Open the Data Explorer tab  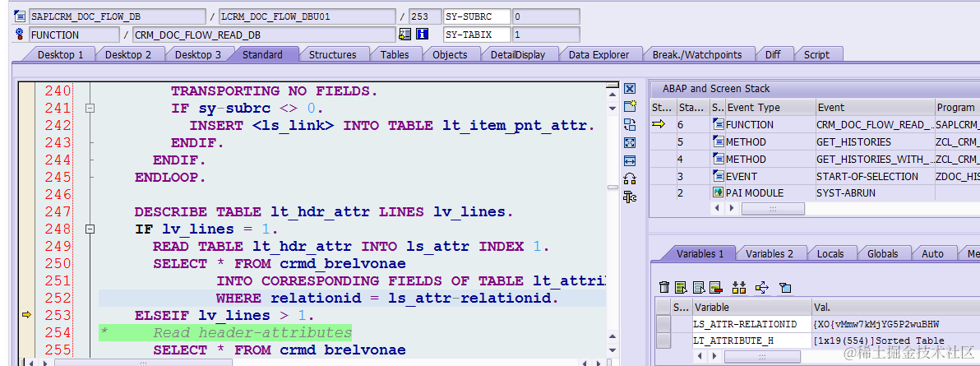tap(599, 54)
